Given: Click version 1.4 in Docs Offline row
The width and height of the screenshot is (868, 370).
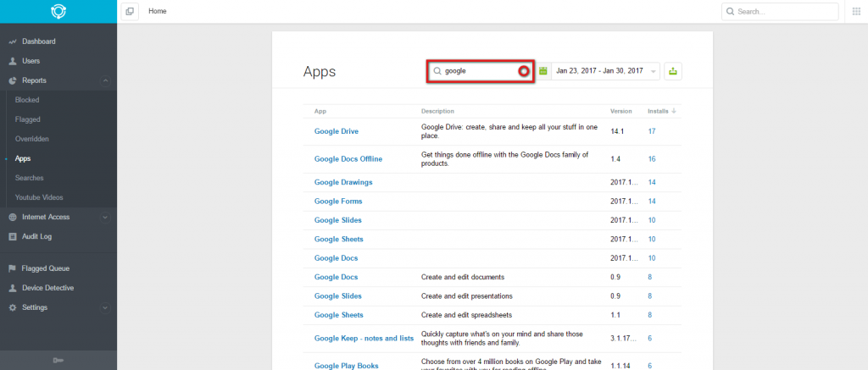Looking at the screenshot, I should tap(615, 159).
